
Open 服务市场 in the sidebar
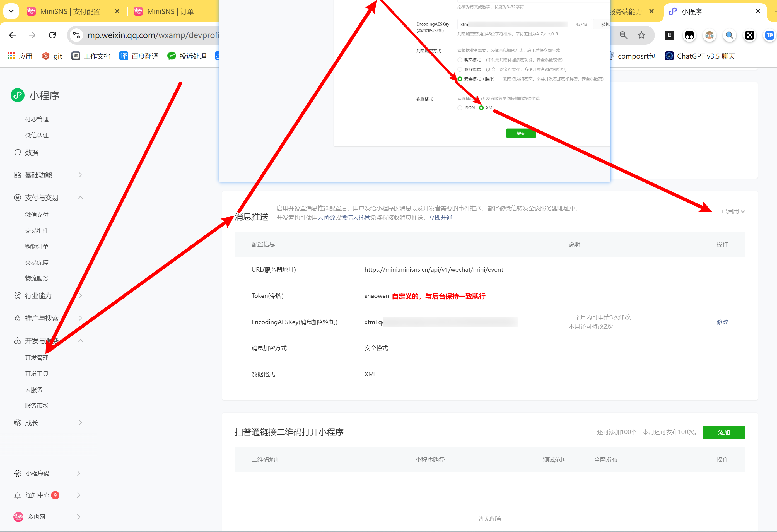point(37,405)
